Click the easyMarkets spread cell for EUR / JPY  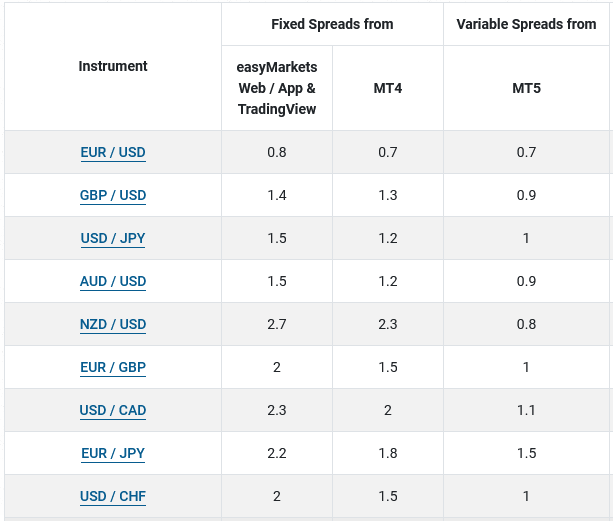click(277, 453)
